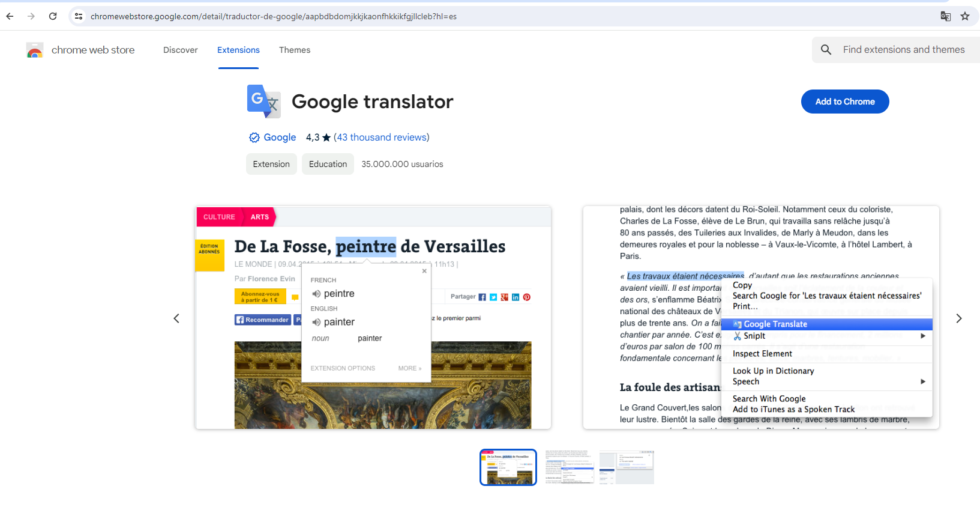Click the rating star icon
The width and height of the screenshot is (980, 513).
326,138
